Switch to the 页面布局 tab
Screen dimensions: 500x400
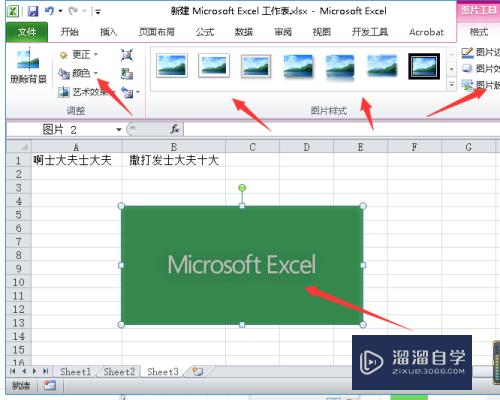tap(157, 32)
